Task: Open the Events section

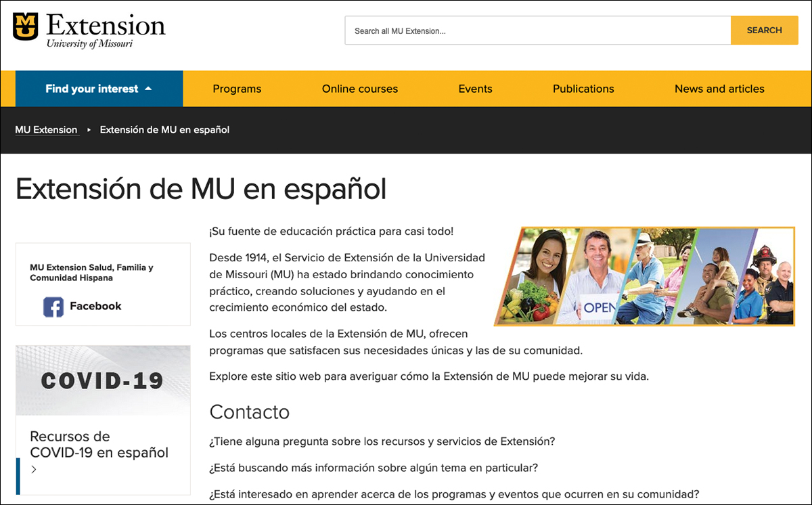Action: point(475,89)
